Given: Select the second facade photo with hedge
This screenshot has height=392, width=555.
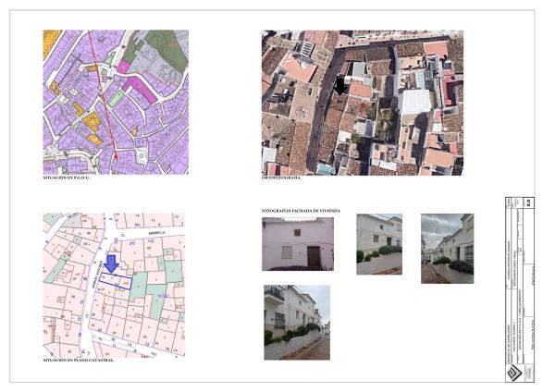Looking at the screenshot, I should coord(379,244).
